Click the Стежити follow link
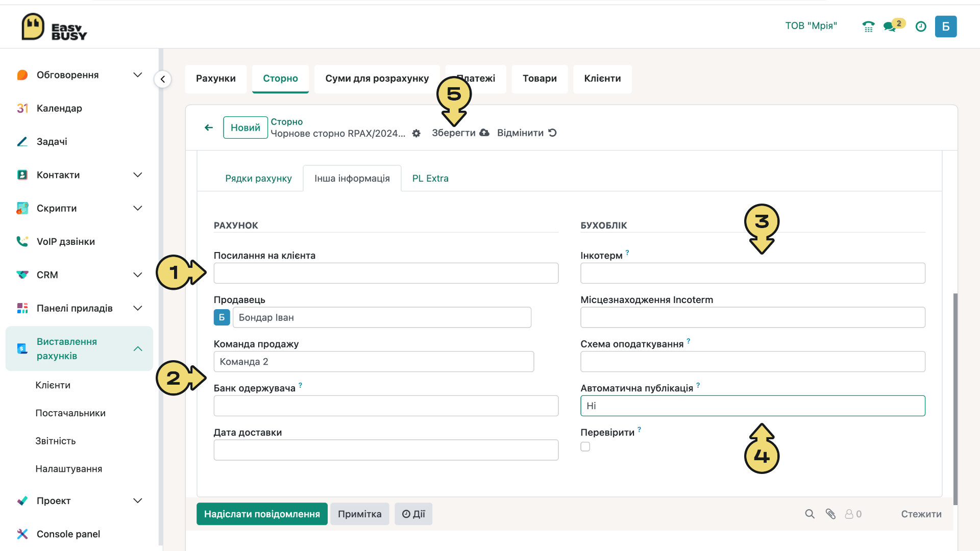Screen dimensions: 980x551 point(921,514)
